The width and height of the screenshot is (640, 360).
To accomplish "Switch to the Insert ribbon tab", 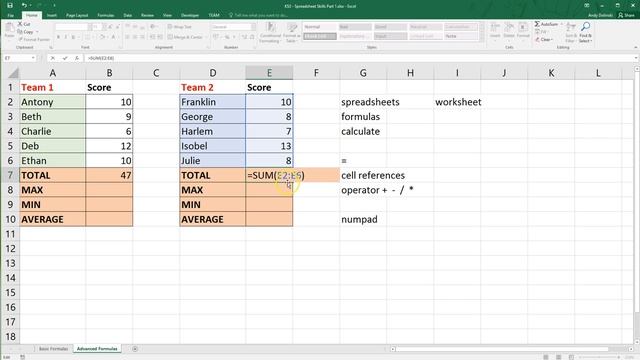I will click(x=51, y=15).
